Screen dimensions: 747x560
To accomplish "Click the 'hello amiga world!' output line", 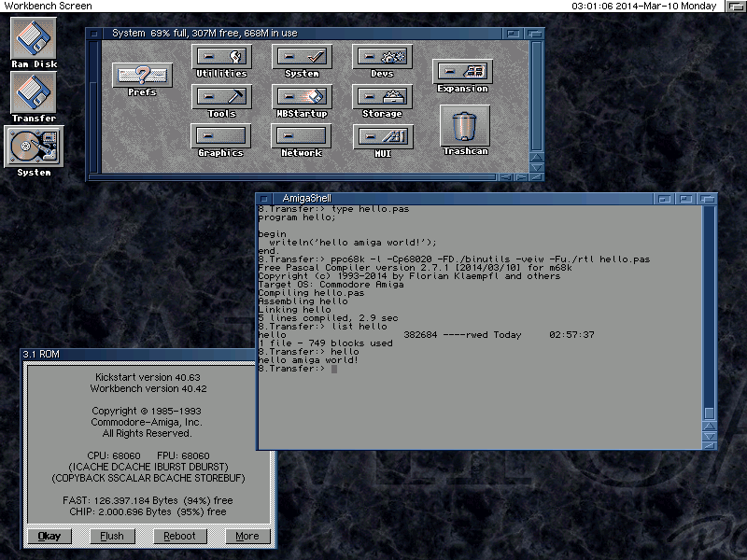I will pos(308,360).
